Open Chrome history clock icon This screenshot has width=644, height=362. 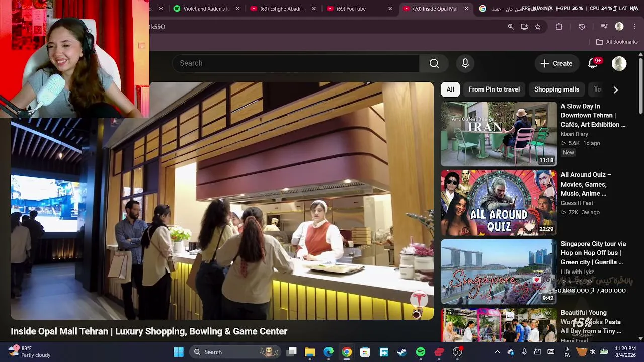tap(582, 27)
